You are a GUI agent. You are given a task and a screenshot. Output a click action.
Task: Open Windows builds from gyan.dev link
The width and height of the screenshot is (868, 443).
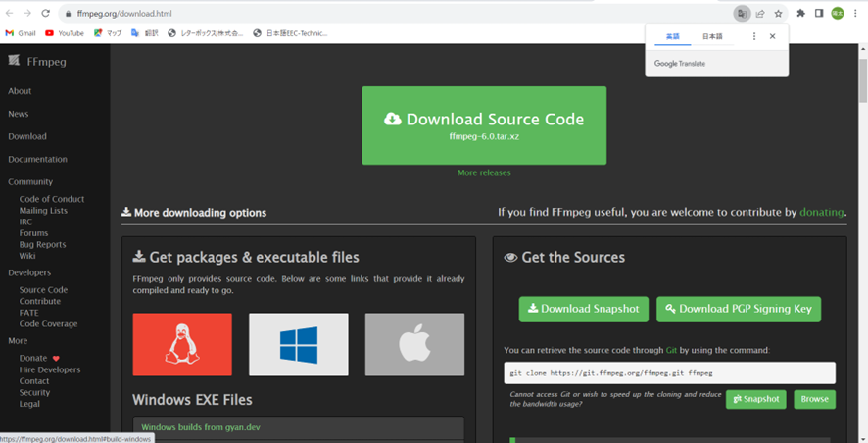[x=201, y=427]
